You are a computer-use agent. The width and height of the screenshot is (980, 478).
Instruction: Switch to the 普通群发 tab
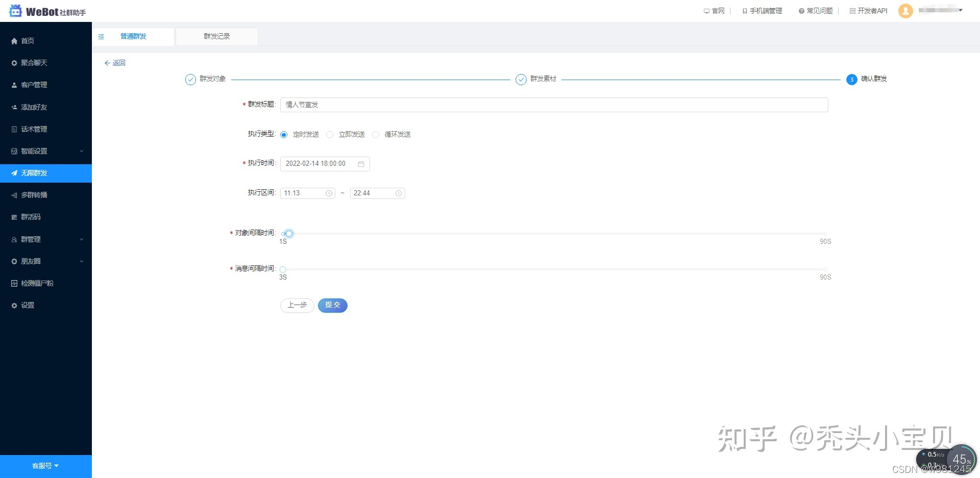point(134,37)
